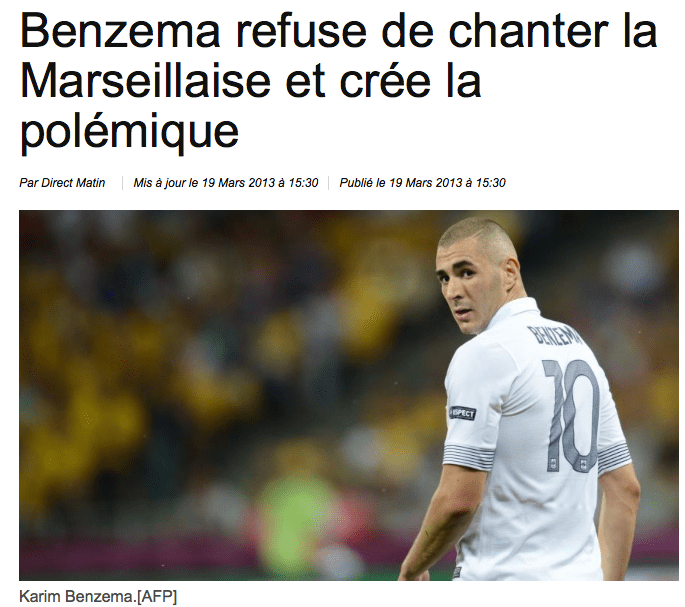Click the word "Benzema" in the headline

click(x=120, y=31)
